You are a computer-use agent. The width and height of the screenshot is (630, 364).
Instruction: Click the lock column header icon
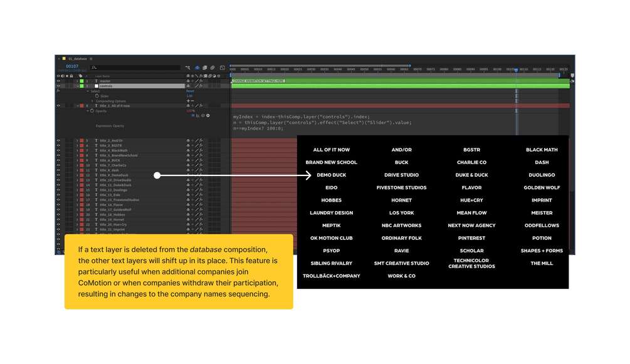[71, 76]
